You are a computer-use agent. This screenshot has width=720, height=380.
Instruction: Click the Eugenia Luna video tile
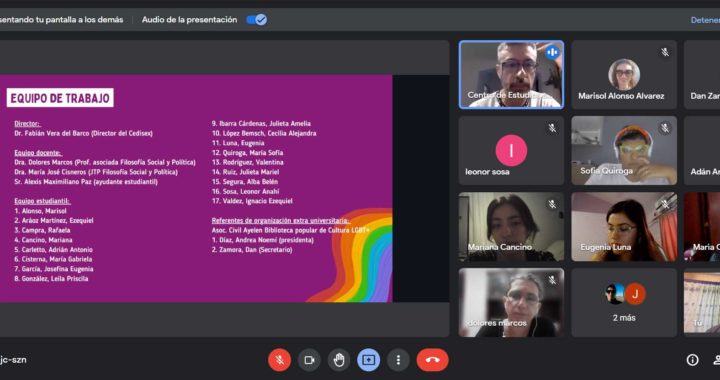click(x=624, y=227)
